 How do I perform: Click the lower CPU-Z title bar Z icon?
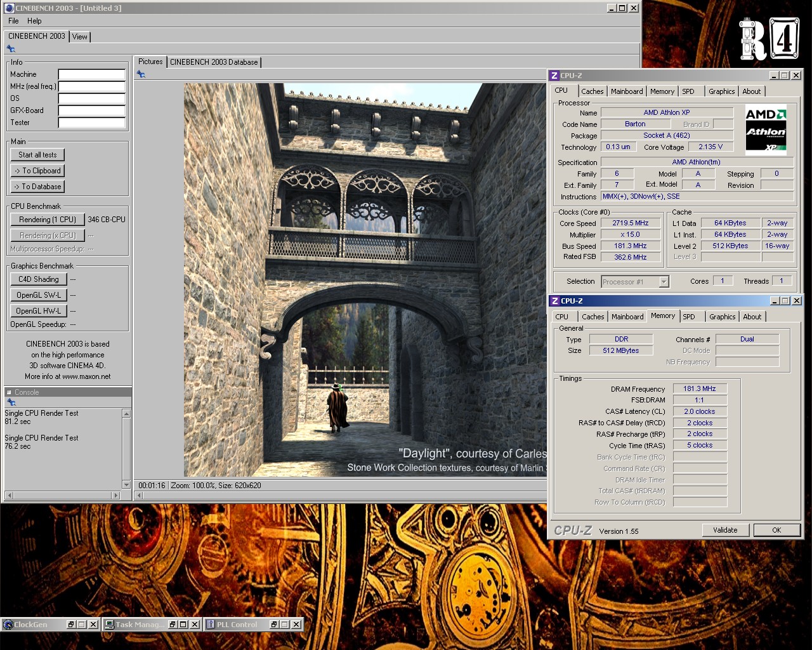pos(555,301)
